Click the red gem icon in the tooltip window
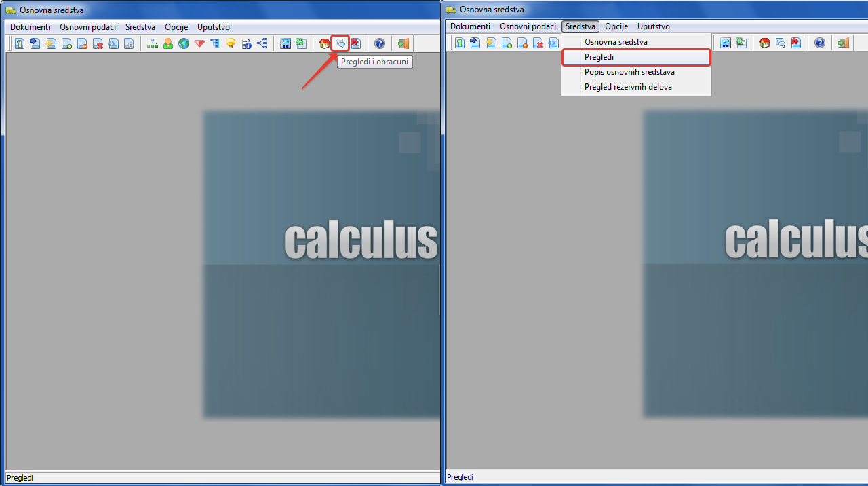868x486 pixels. click(199, 43)
